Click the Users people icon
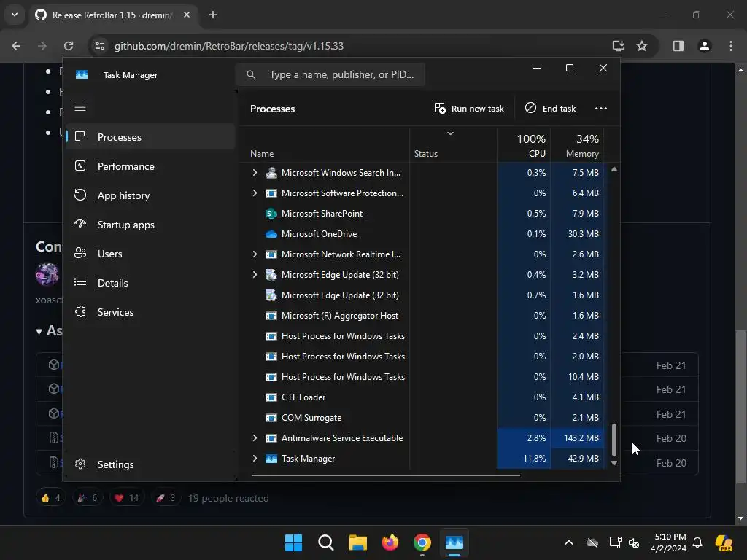 pos(80,253)
